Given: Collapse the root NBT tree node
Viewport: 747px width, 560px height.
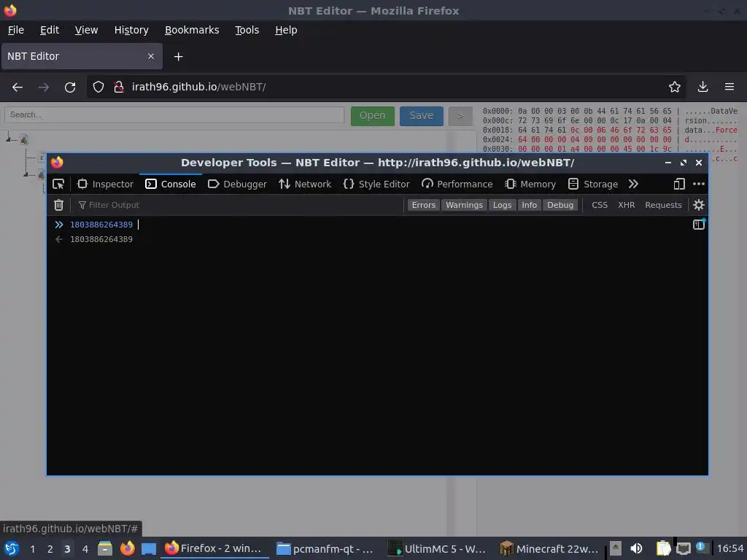Looking at the screenshot, I should (x=8, y=139).
